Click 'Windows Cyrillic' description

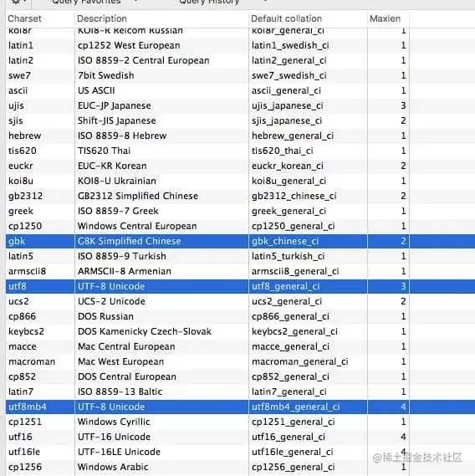(114, 422)
